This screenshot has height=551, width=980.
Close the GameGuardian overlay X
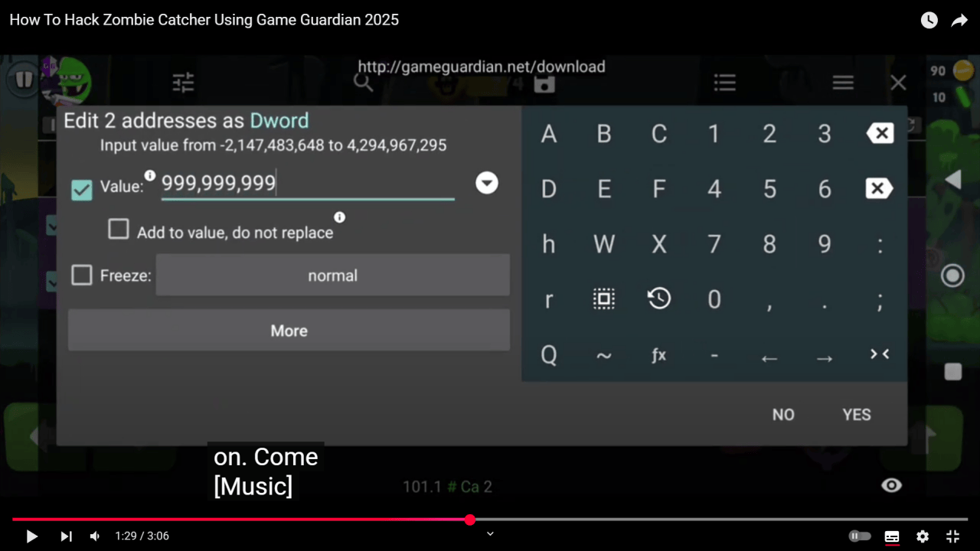click(898, 82)
